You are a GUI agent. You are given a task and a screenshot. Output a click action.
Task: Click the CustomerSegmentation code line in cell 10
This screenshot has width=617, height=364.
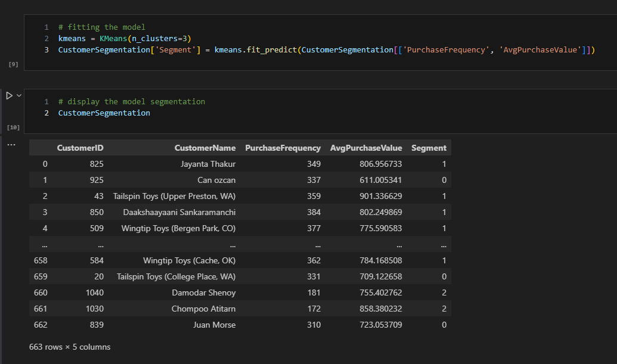[104, 113]
